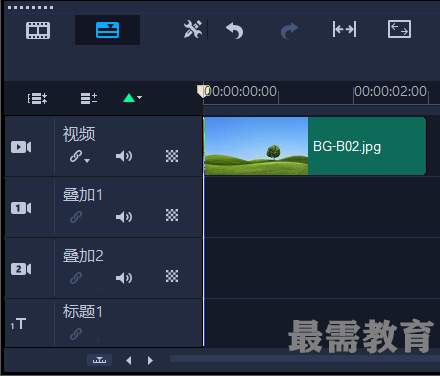440x376 pixels.
Task: Click the 叠加2 track name
Action: (x=83, y=256)
